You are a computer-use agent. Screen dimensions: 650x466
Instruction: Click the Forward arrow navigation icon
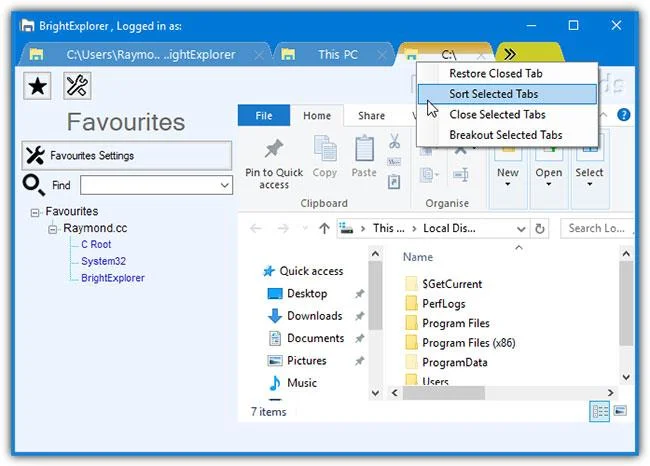click(x=283, y=228)
